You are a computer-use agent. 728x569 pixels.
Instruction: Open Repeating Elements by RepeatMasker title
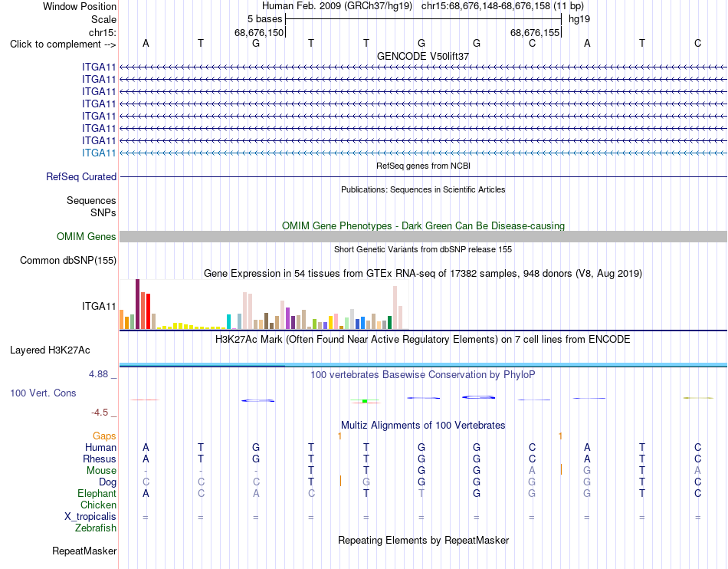point(423,540)
